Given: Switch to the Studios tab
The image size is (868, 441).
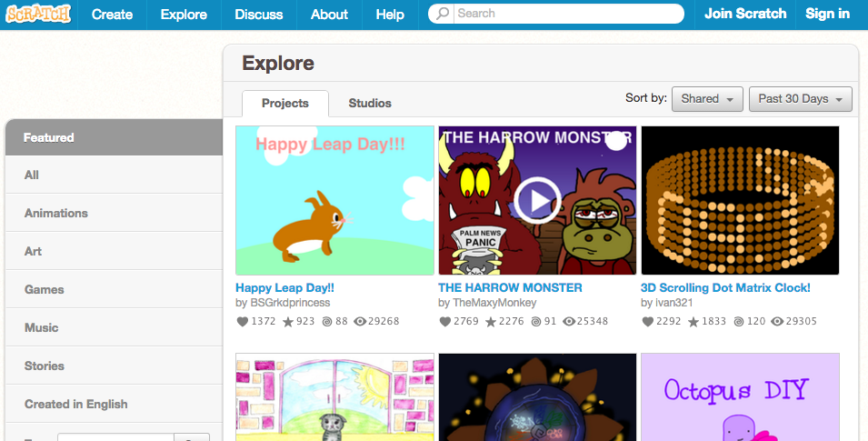Looking at the screenshot, I should [x=370, y=104].
